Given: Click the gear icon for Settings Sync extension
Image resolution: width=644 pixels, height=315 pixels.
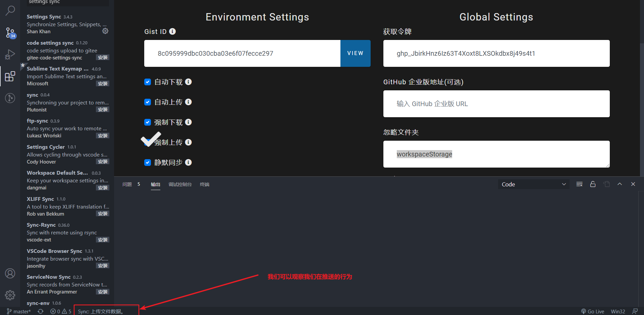Looking at the screenshot, I should (x=105, y=31).
